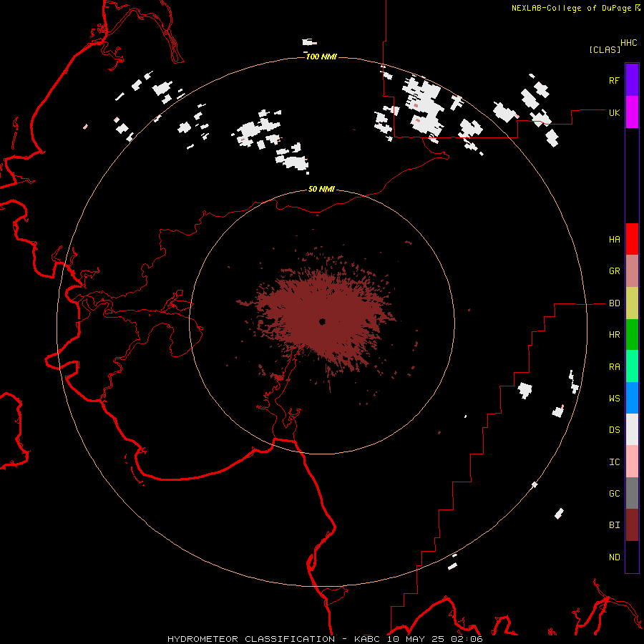
Task: Click the NEXLAB-College of DuPage credit text
Action: [571, 8]
